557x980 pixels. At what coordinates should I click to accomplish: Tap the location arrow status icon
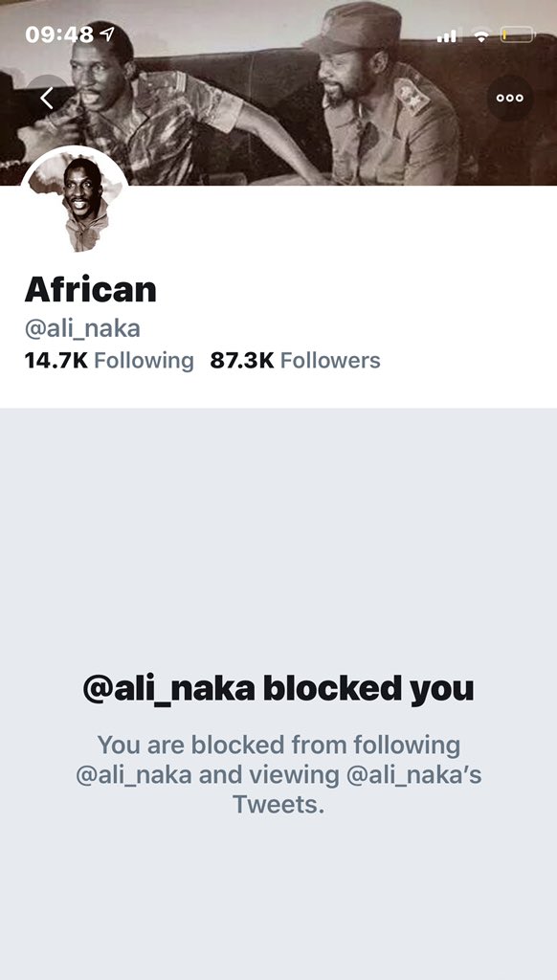(x=107, y=33)
